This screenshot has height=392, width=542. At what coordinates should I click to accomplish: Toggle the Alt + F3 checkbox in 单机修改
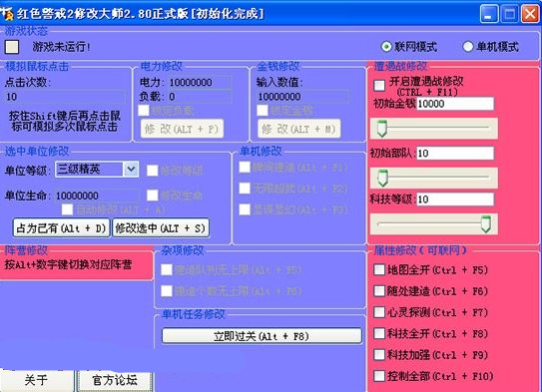[245, 209]
